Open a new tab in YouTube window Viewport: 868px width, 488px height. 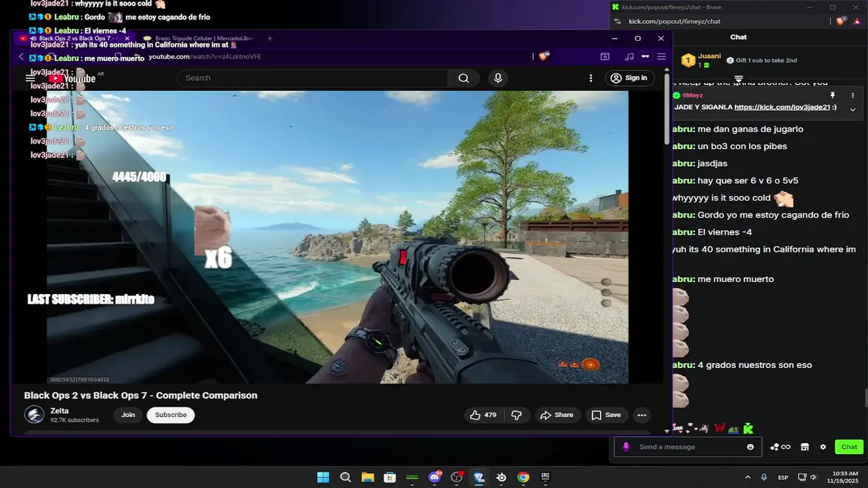click(270, 39)
